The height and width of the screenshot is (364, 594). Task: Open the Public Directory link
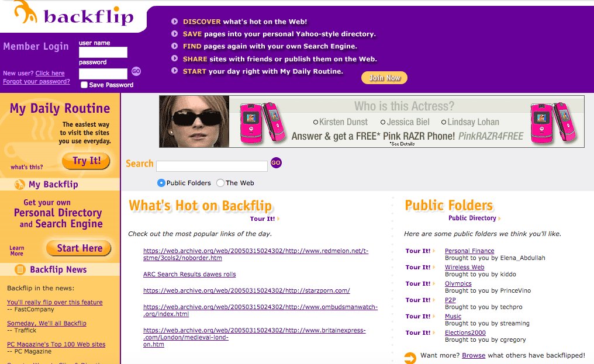click(x=472, y=218)
